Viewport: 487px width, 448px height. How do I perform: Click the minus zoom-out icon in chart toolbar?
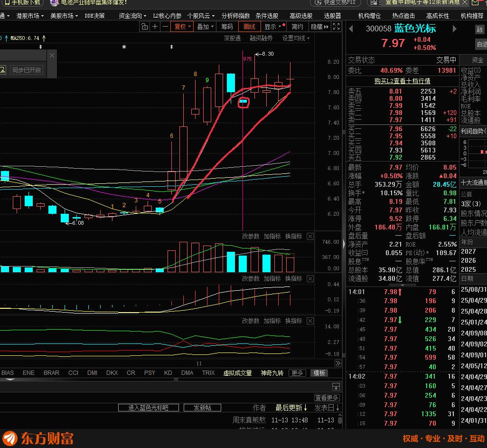(x=166, y=27)
